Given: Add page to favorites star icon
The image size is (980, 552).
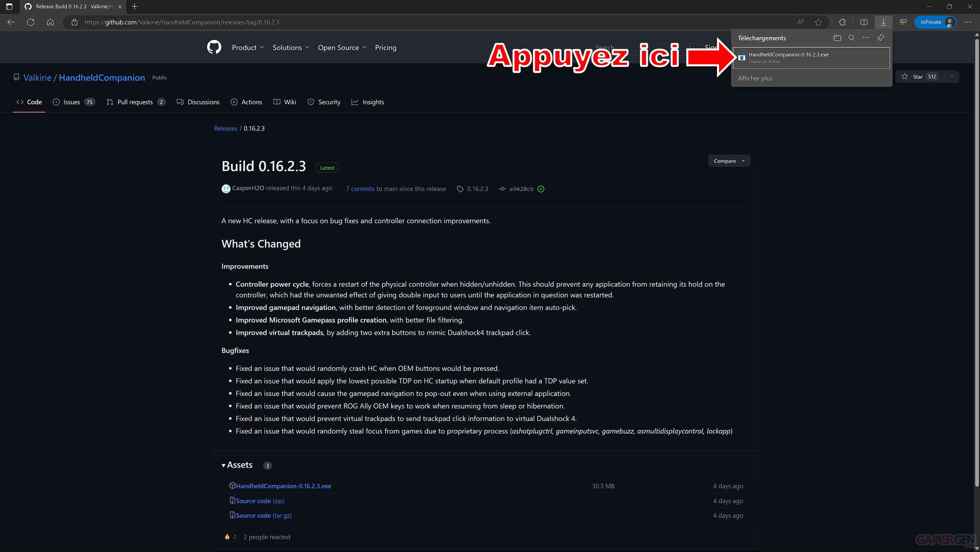Looking at the screenshot, I should pos(818,22).
